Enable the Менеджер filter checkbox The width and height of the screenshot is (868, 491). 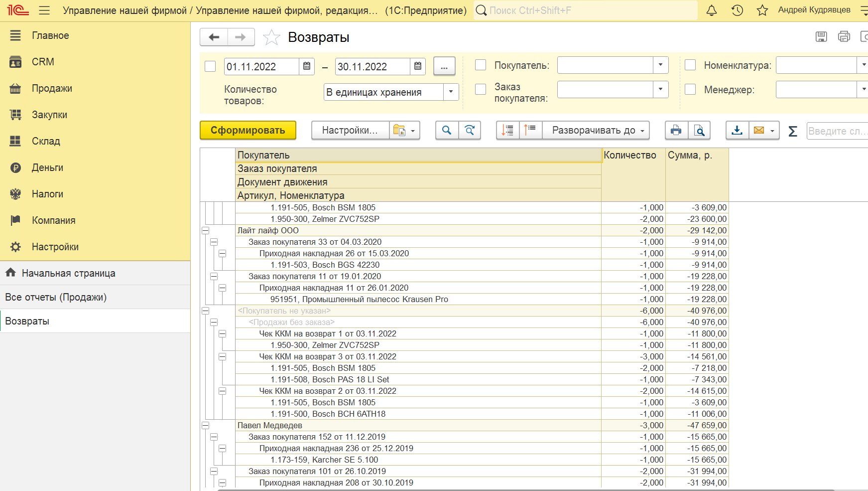690,89
